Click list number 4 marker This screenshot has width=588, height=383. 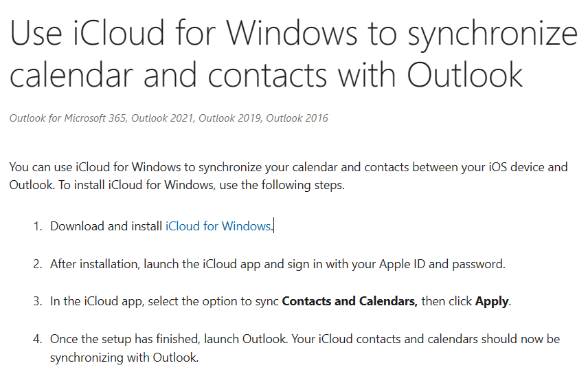[x=38, y=339]
